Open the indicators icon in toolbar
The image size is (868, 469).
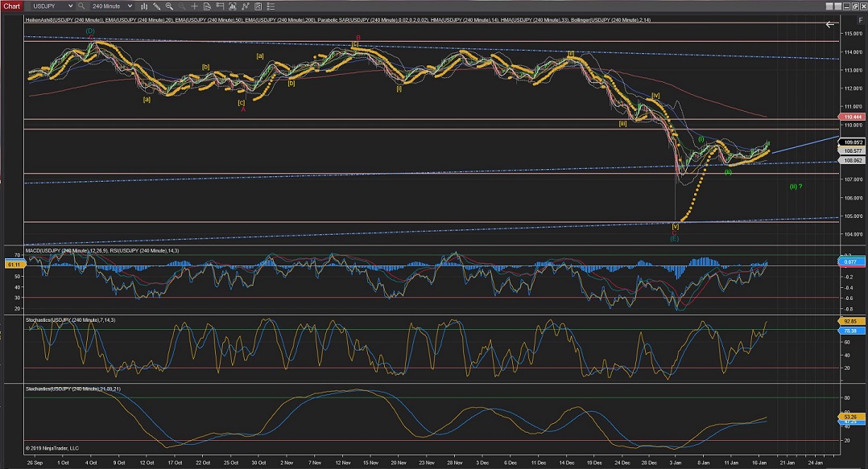(x=233, y=6)
